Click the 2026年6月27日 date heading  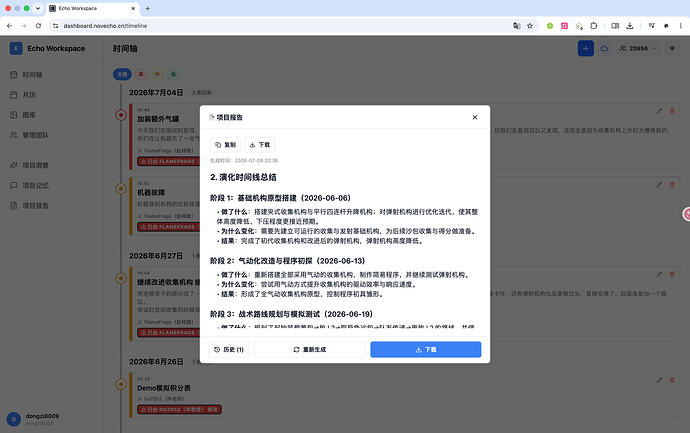pos(156,256)
